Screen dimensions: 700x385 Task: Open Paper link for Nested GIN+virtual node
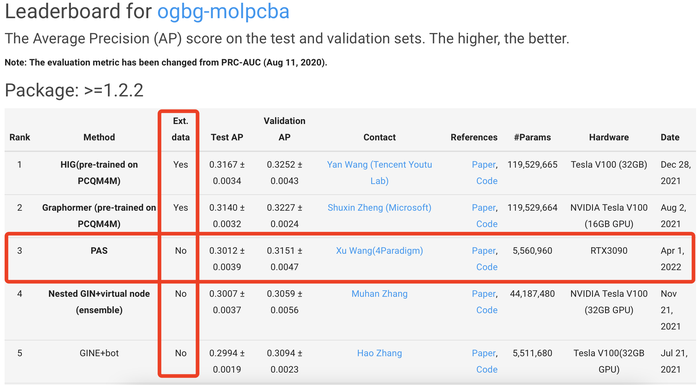pyautogui.click(x=483, y=293)
